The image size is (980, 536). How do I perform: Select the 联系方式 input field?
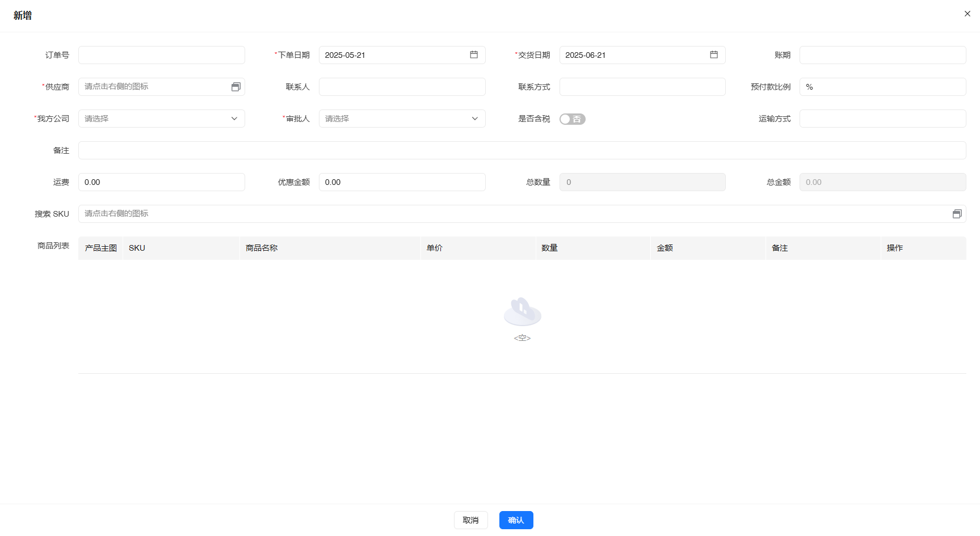(642, 87)
